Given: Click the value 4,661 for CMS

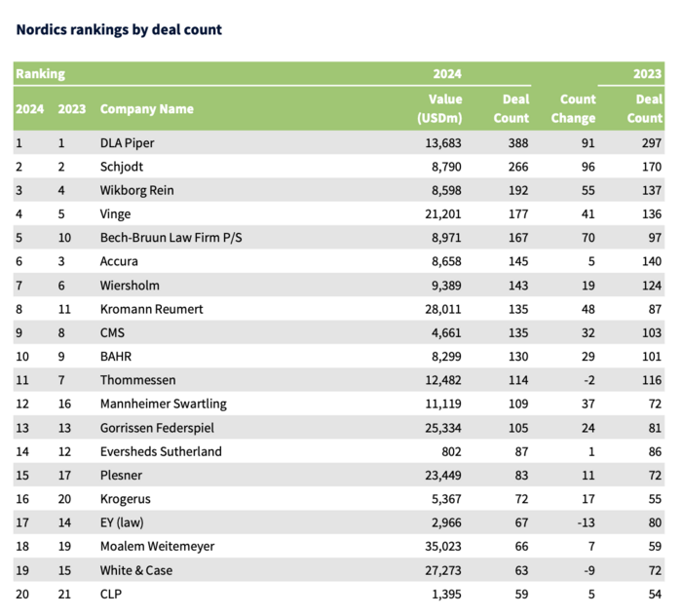Looking at the screenshot, I should coord(446,332).
